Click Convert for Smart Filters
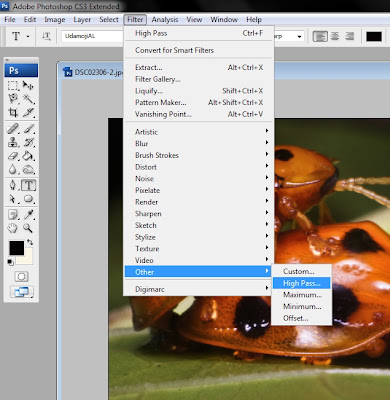 (199, 50)
